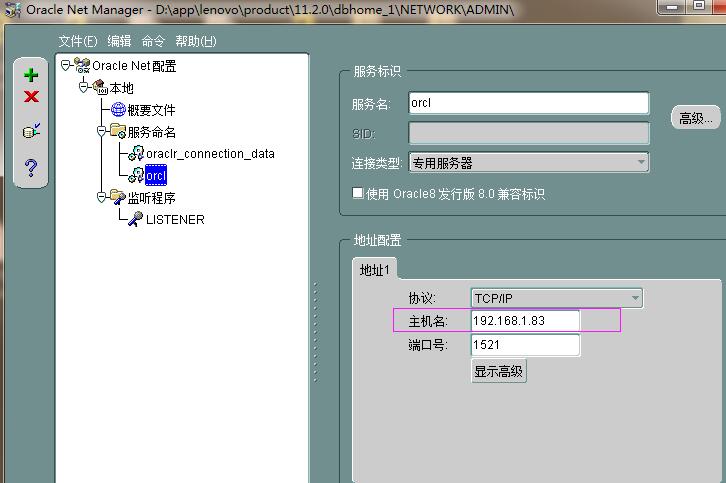The width and height of the screenshot is (726, 483).
Task: Click the oraclr_connection_data service icon
Action: (x=136, y=153)
